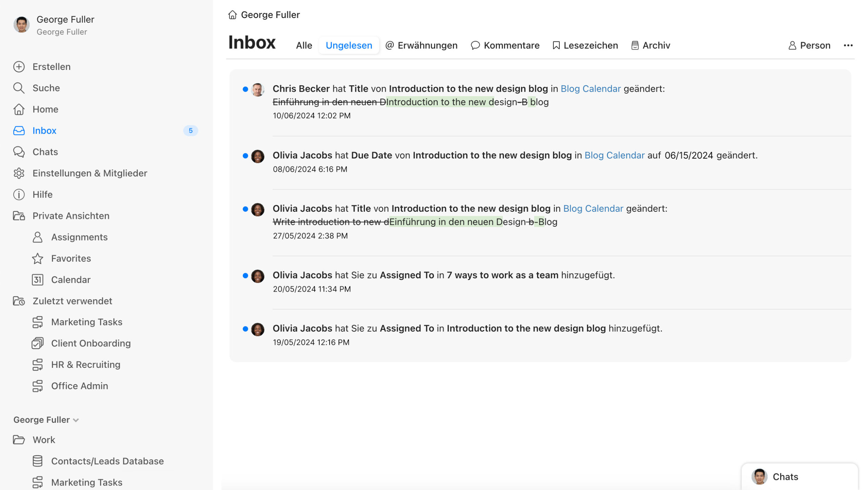Open Chats from the sidebar icon
Screen dimensions: 868x490
[x=19, y=152]
